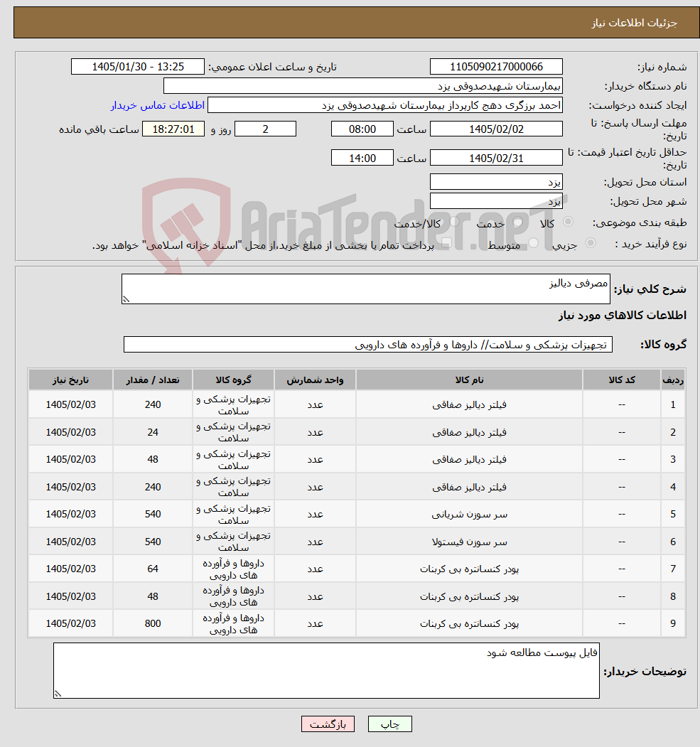Click the تاریخ نیاز column header
Image resolution: width=700 pixels, height=747 pixels.
coord(70,380)
